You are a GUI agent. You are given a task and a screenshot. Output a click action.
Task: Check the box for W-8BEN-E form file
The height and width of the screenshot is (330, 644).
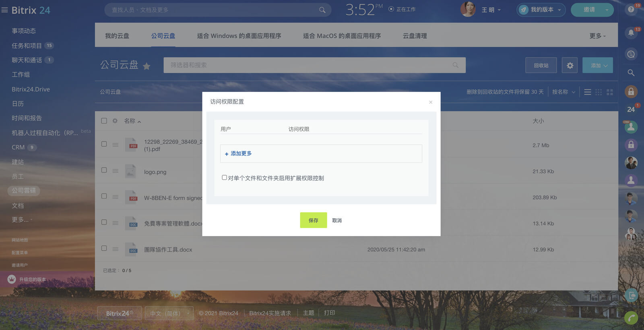pyautogui.click(x=104, y=196)
